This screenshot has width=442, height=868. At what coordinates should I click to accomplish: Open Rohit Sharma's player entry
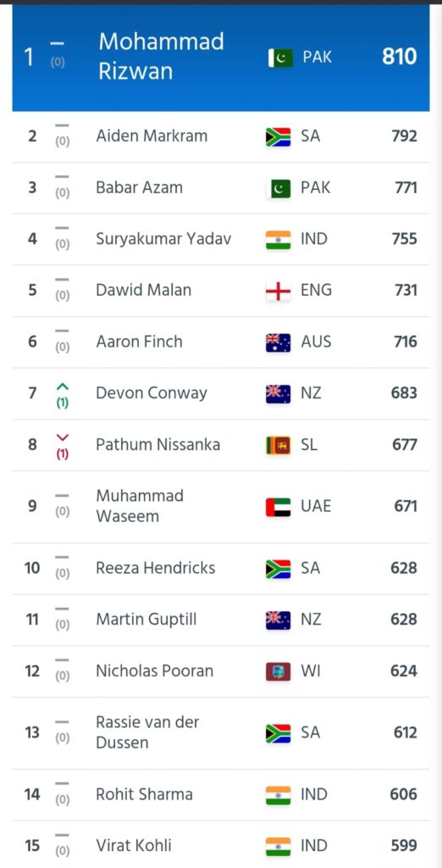coord(145,794)
